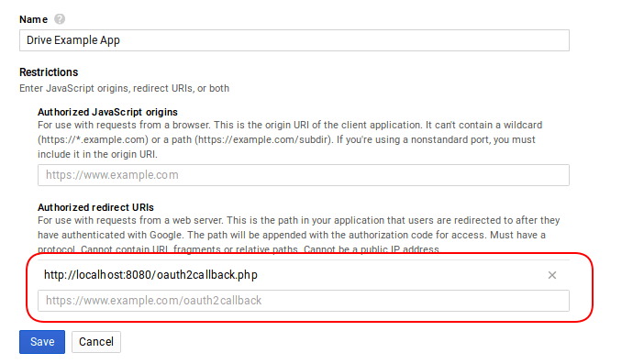This screenshot has height=364, width=633.
Task: Click the 'Enter JavaScript origins, redirect URIs' subtitle
Action: pyautogui.click(x=125, y=88)
